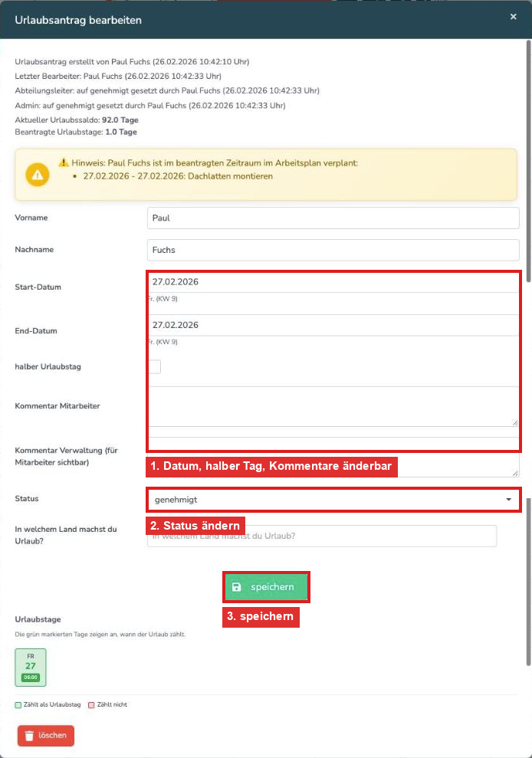Click the trash icon on löschen button
This screenshot has width=532, height=758.
(x=29, y=736)
